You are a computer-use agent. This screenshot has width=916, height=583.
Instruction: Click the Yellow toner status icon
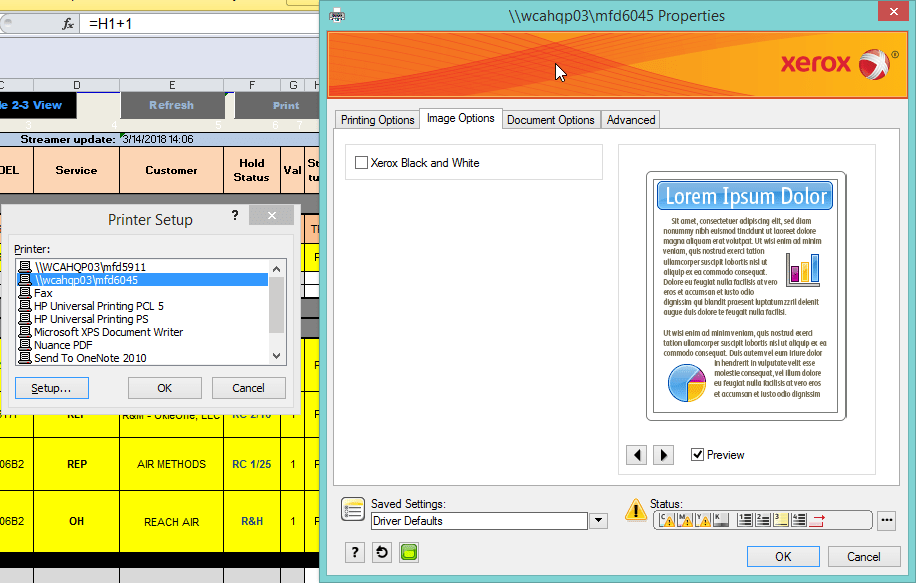click(x=703, y=519)
